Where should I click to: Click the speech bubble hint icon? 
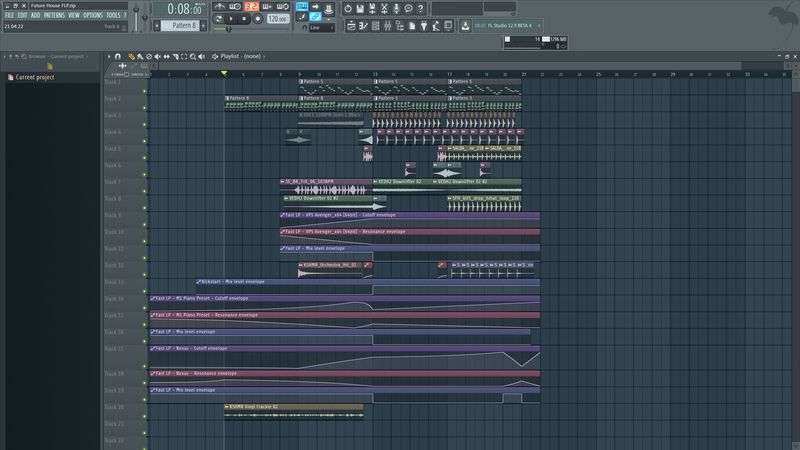408,9
